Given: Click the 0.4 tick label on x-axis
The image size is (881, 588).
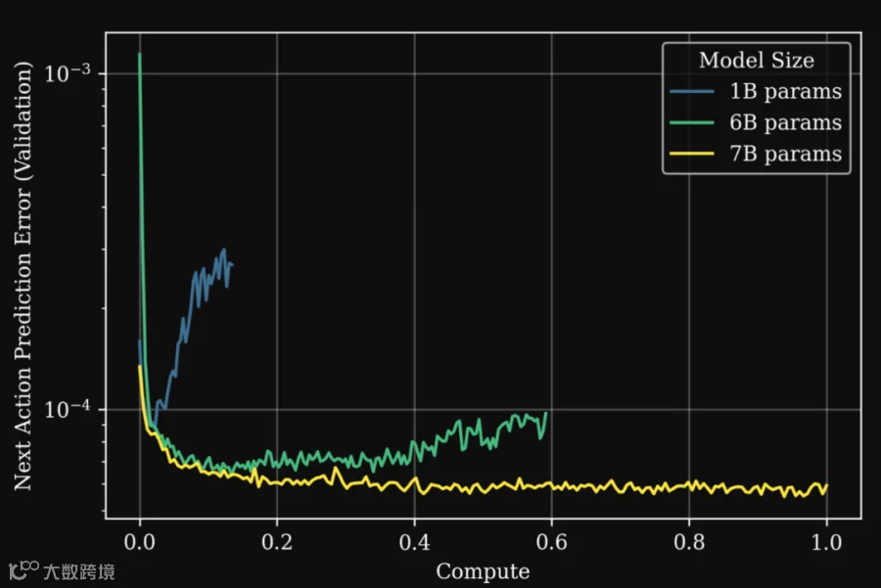Looking at the screenshot, I should [415, 542].
